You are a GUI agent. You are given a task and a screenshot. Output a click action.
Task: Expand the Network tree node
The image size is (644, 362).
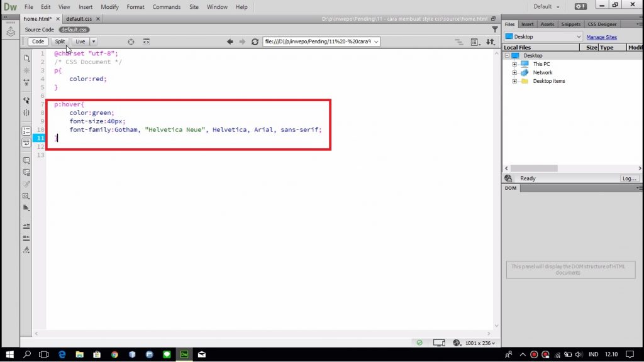click(514, 73)
